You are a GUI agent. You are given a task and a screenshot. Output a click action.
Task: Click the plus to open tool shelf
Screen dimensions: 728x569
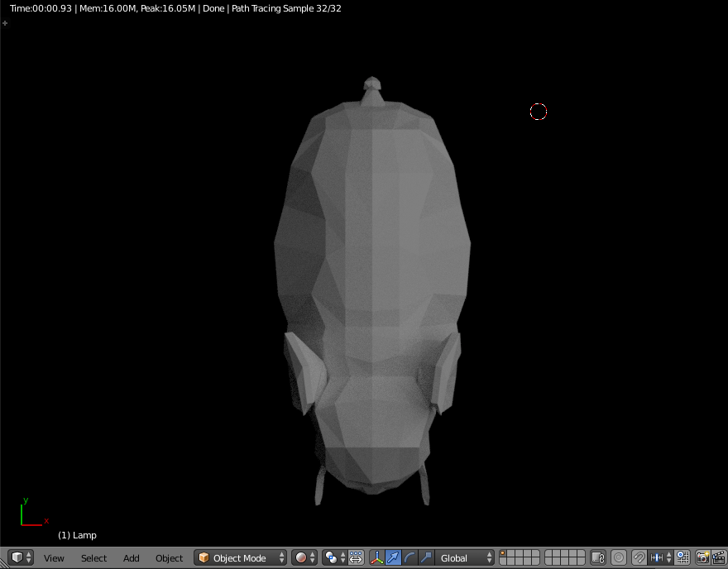(x=5, y=22)
